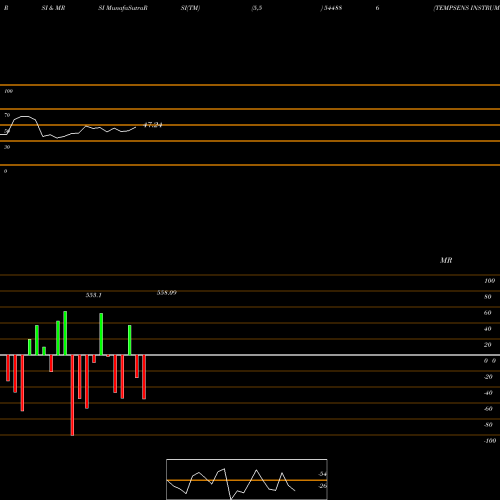Click the 34488 header value

tap(332, 8)
